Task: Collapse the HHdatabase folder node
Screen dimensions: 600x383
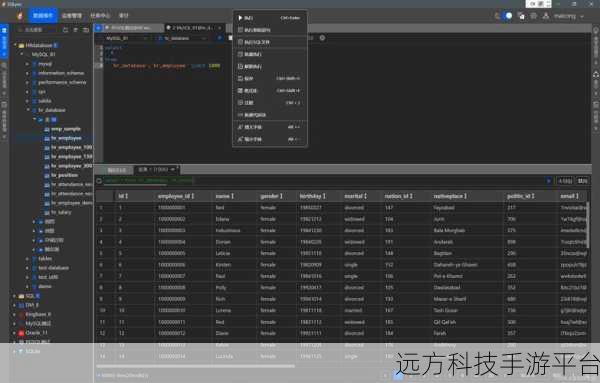Action: point(15,45)
